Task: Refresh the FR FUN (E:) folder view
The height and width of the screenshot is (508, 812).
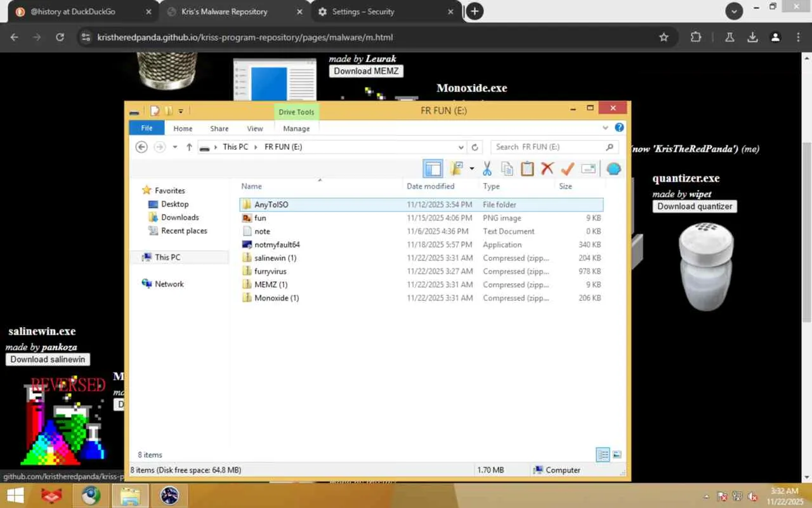Action: [475, 147]
